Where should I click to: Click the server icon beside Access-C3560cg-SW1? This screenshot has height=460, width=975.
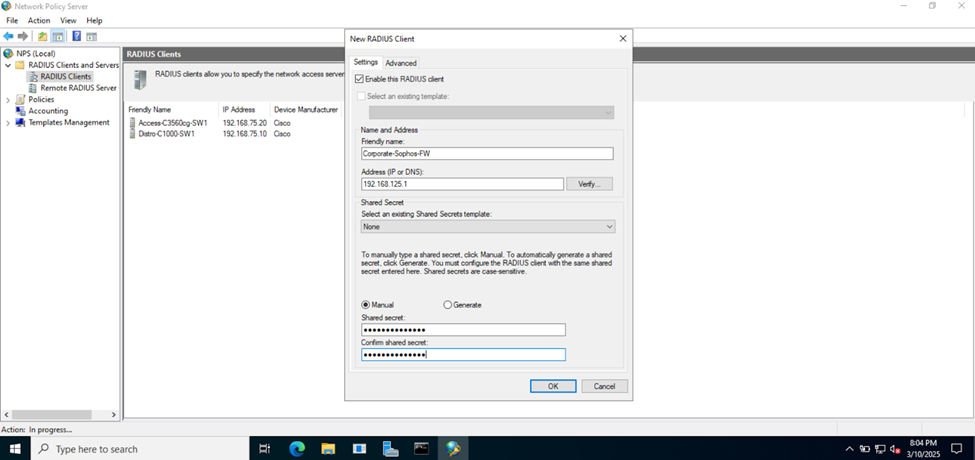tap(132, 123)
